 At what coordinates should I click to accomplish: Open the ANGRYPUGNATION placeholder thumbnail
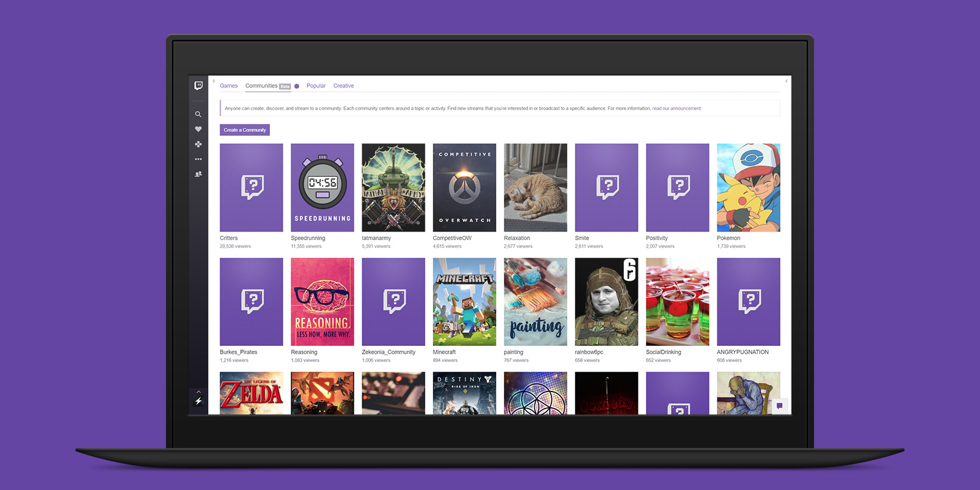pos(748,302)
